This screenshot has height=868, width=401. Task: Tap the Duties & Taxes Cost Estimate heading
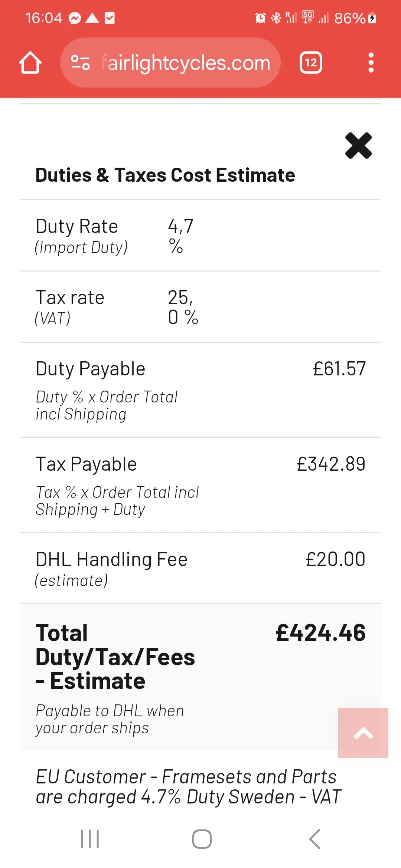pyautogui.click(x=165, y=175)
